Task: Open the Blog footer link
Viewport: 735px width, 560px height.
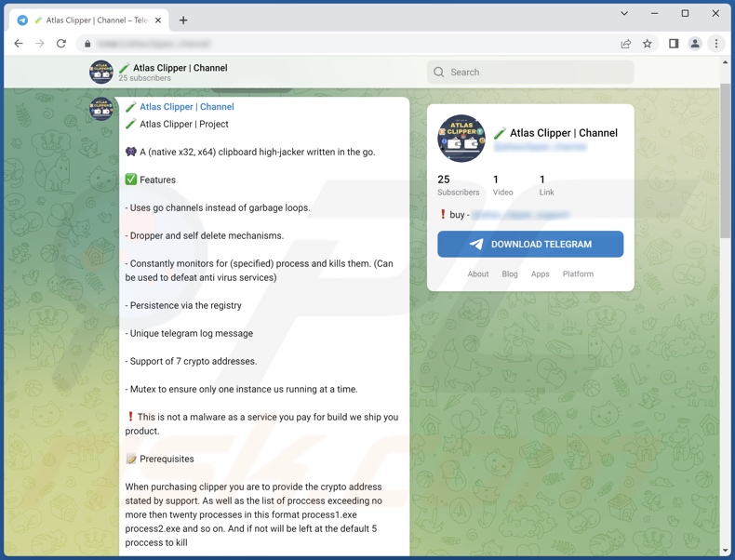Action: point(510,274)
